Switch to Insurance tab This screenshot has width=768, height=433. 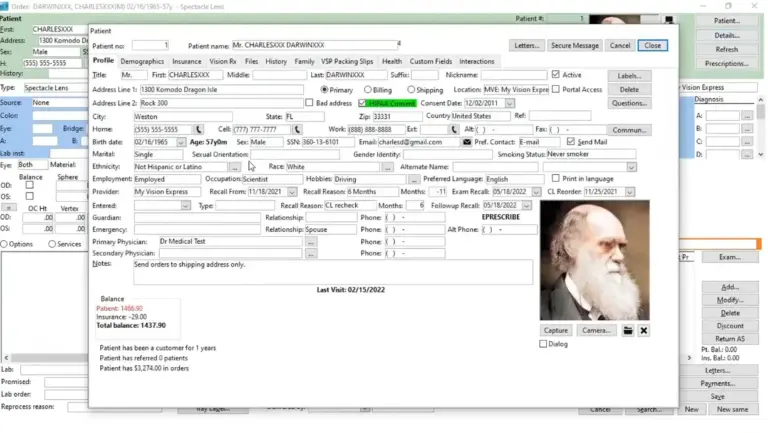pos(187,61)
